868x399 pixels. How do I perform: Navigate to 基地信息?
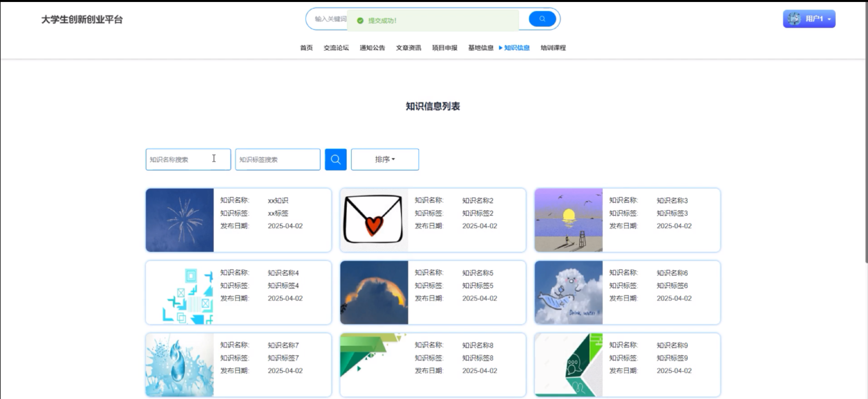tap(480, 48)
